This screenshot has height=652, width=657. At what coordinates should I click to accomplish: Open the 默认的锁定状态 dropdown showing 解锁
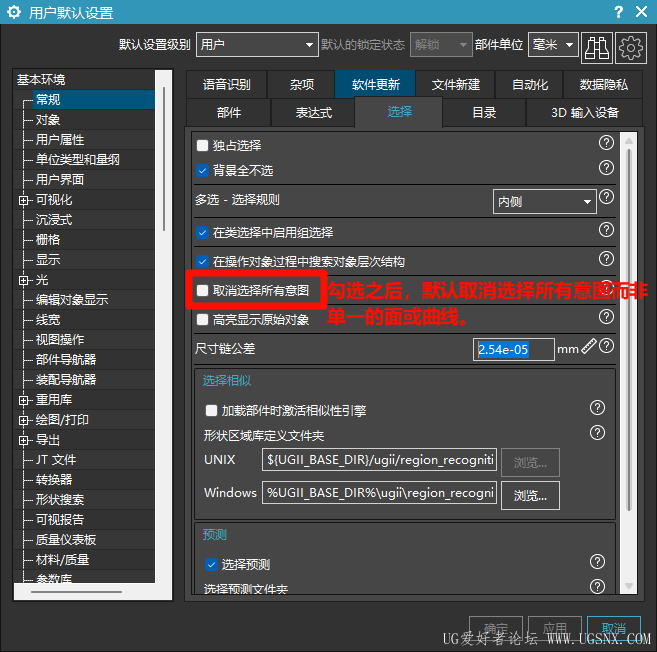[x=441, y=44]
